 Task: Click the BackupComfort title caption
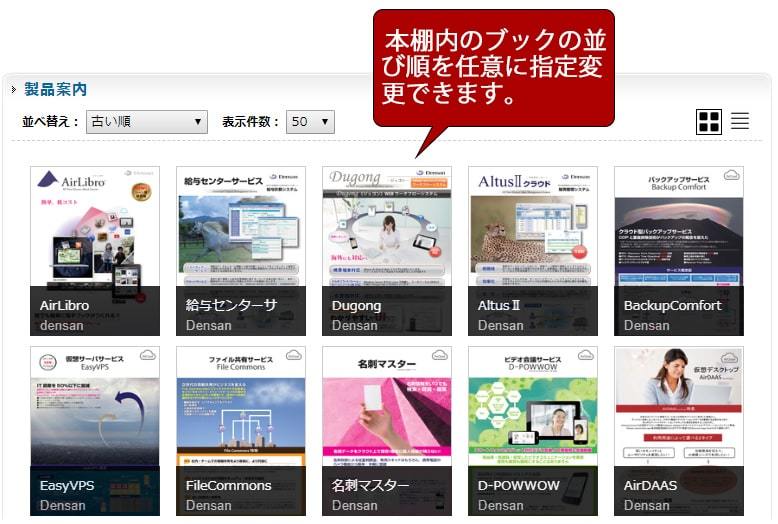672,306
